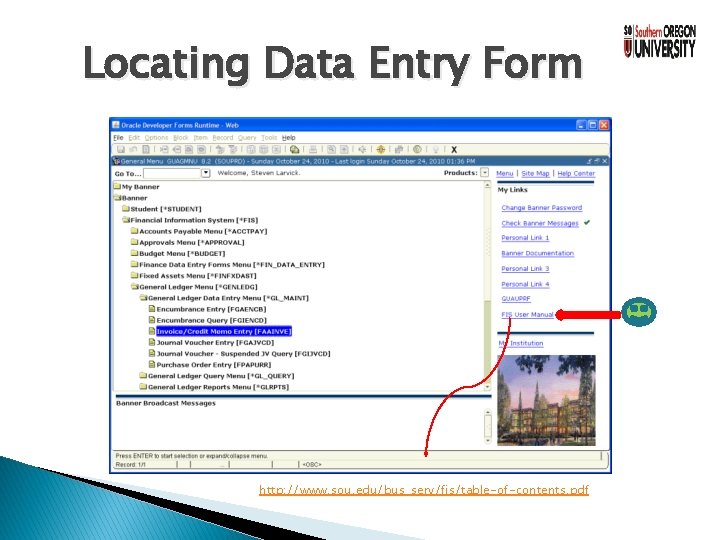Open the Edit menu

click(134, 137)
